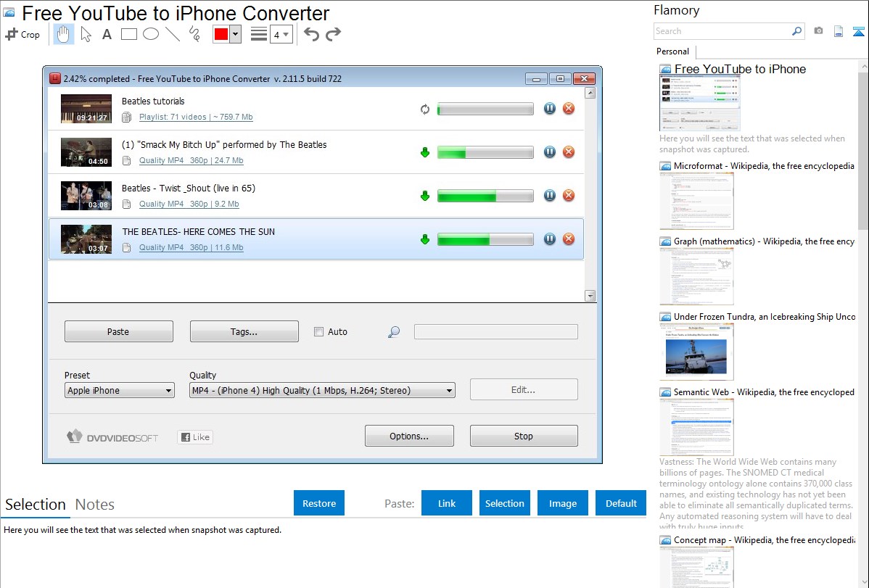Redo the last annotation
869x588 pixels.
pyautogui.click(x=333, y=34)
